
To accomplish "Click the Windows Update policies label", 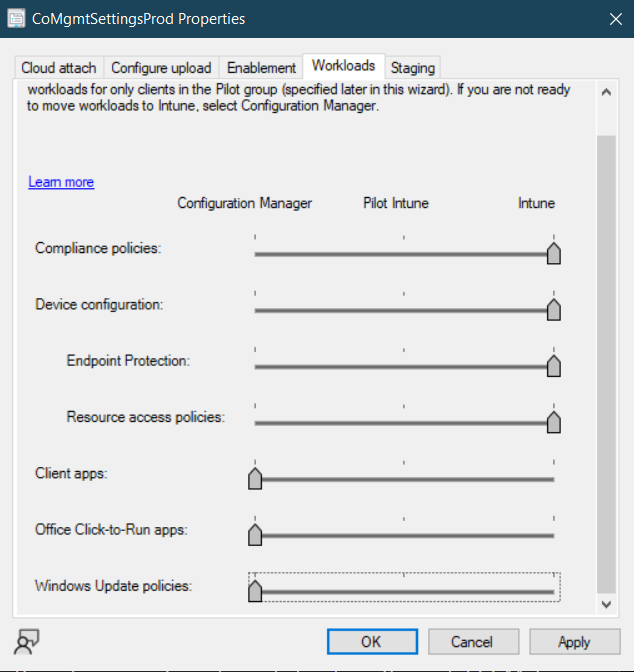I will tap(114, 586).
